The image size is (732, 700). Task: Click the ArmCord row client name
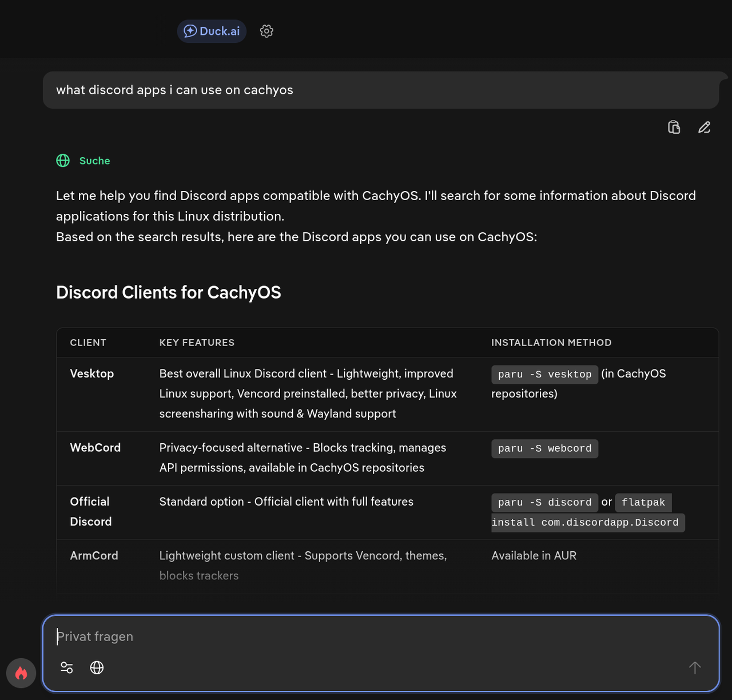point(94,556)
